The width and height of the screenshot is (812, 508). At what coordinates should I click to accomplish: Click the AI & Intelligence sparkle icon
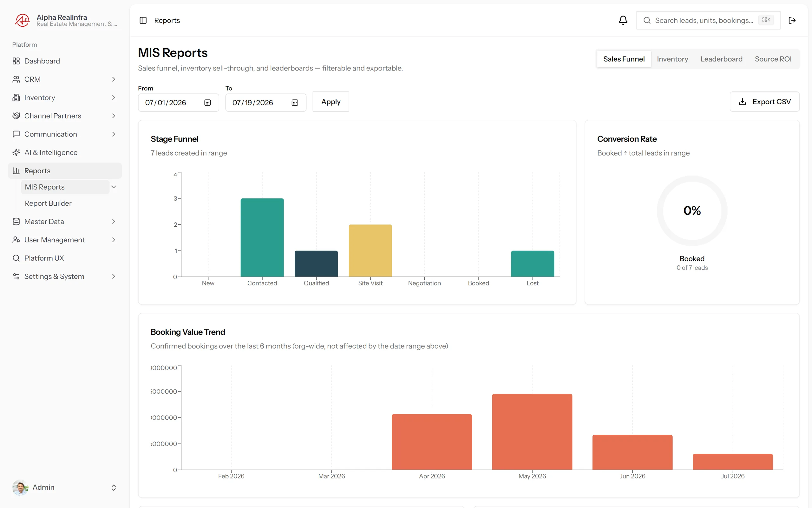pyautogui.click(x=16, y=152)
